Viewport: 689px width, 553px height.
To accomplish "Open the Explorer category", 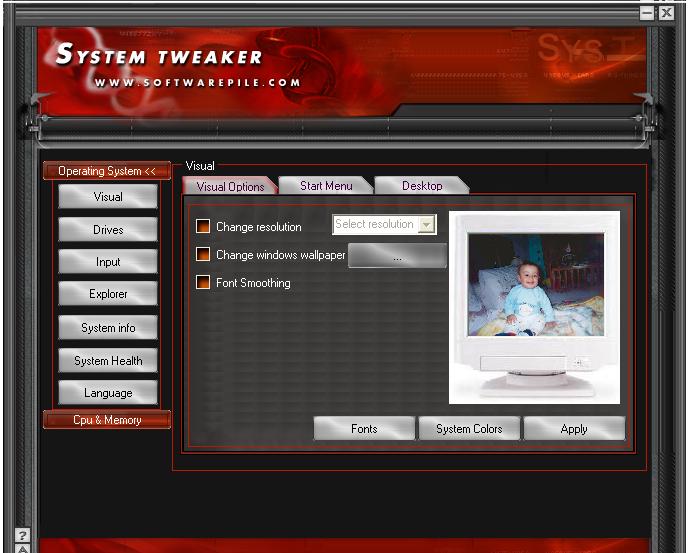I will coord(108,294).
